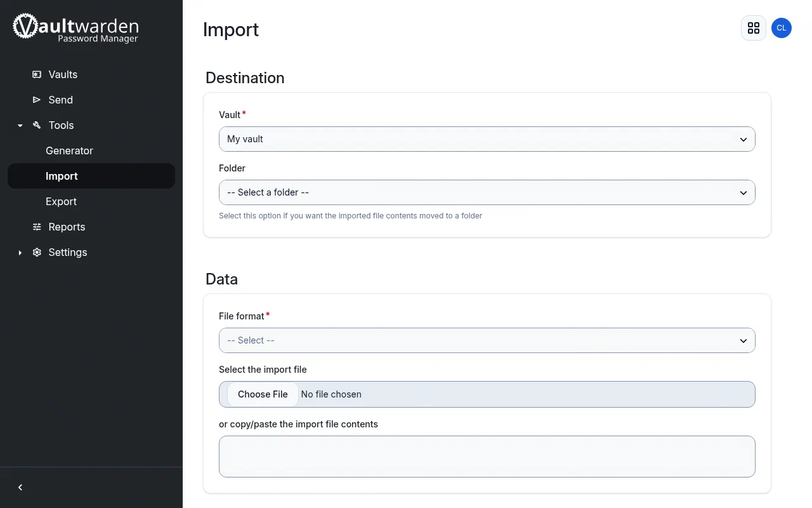Open the File format dropdown
Screen dimensions: 812x508
[x=487, y=340]
